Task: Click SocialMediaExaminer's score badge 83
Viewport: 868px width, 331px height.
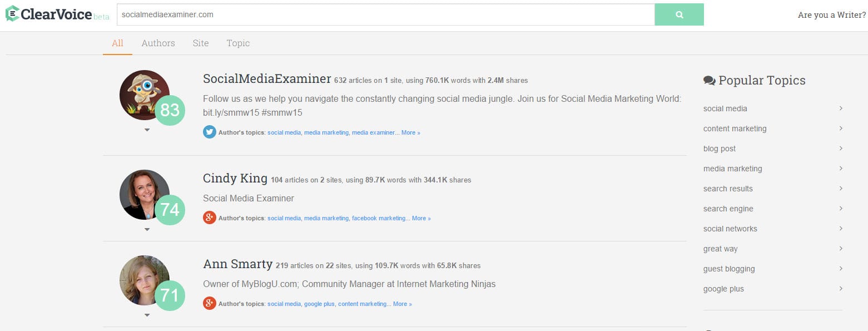Action: (x=169, y=110)
